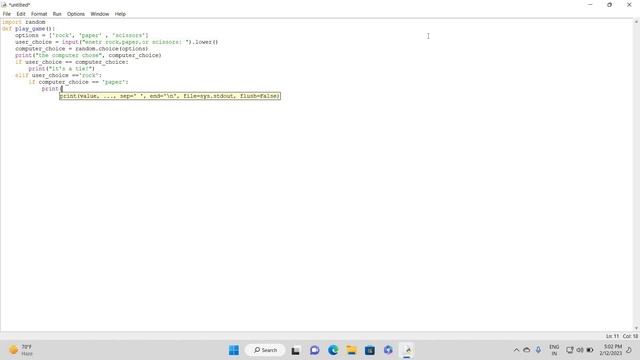This screenshot has height=360, width=640.
Task: Click the print call tip tooltip
Action: (x=170, y=96)
